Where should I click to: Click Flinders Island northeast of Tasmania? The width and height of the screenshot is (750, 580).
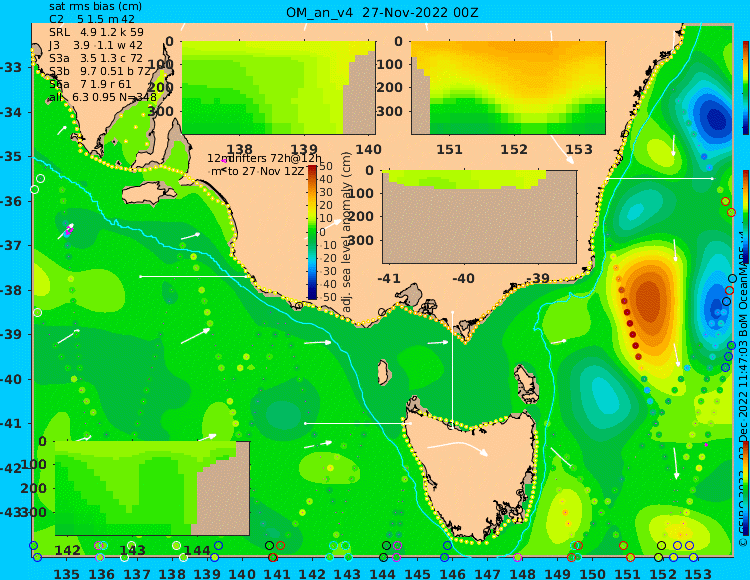(x=528, y=383)
